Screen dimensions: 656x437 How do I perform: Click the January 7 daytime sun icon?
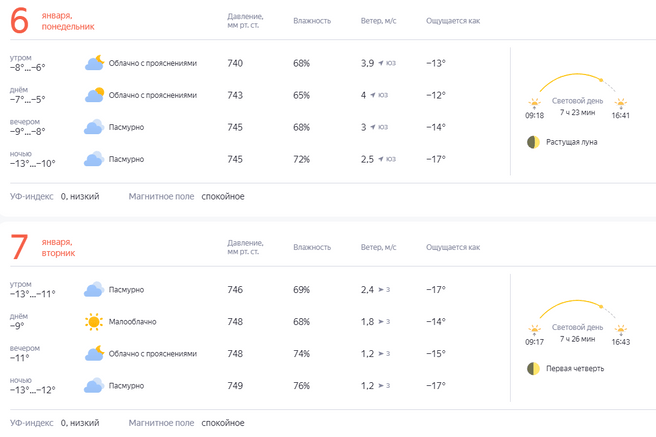95,322
